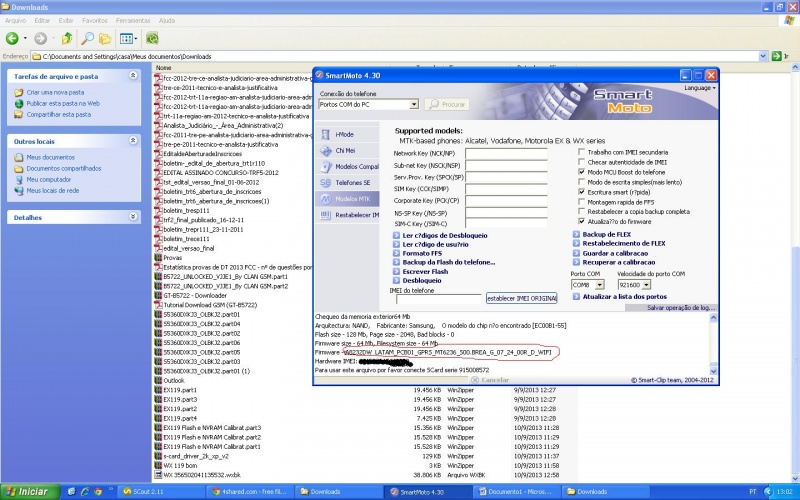Click the Back arrow in Explorer toolbar
The image size is (800, 500).
click(x=12, y=38)
